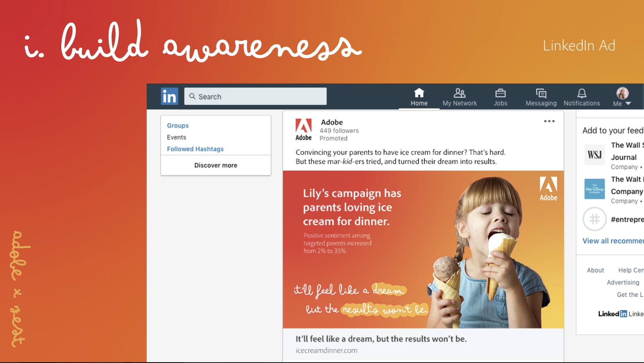
Task: Click the LinkedIn footer logo
Action: click(x=613, y=314)
